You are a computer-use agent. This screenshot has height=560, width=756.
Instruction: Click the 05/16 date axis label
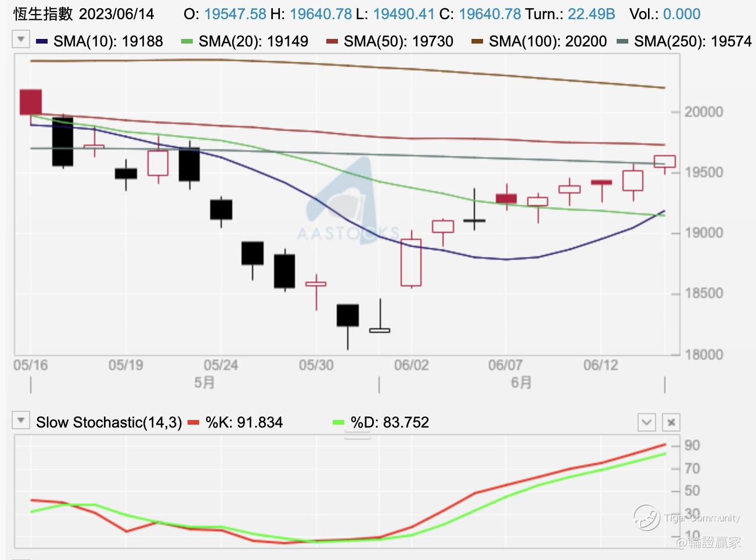(31, 365)
